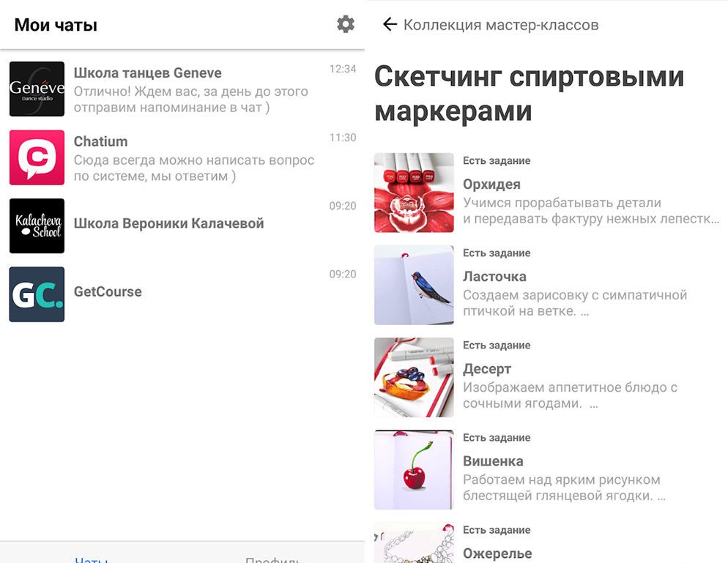This screenshot has width=728, height=563.
Task: Go back using the arrow icon
Action: [x=390, y=24]
